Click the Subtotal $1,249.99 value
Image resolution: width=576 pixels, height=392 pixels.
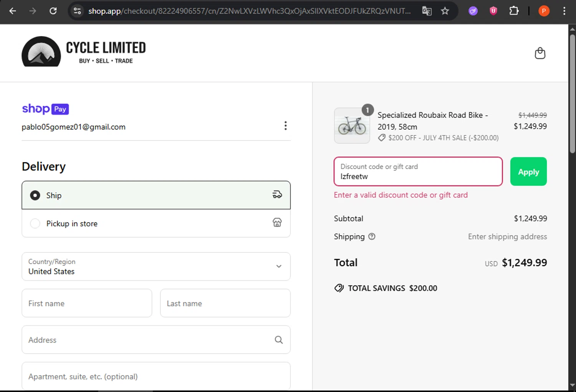pos(531,219)
